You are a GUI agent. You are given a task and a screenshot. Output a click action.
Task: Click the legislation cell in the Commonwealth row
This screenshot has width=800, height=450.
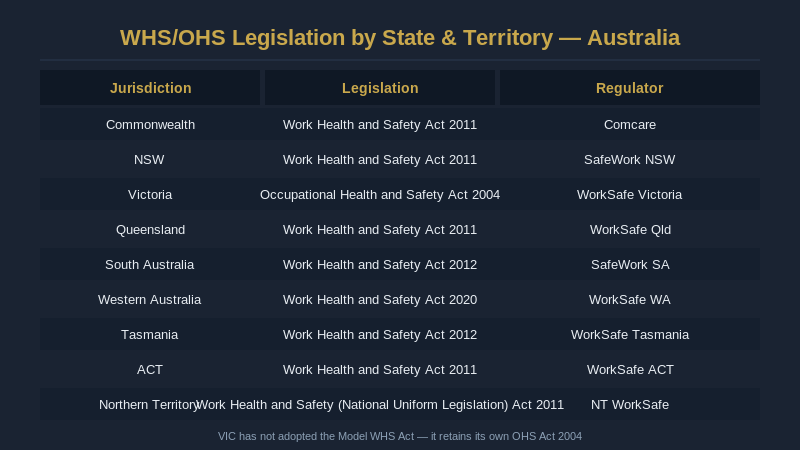coord(380,124)
